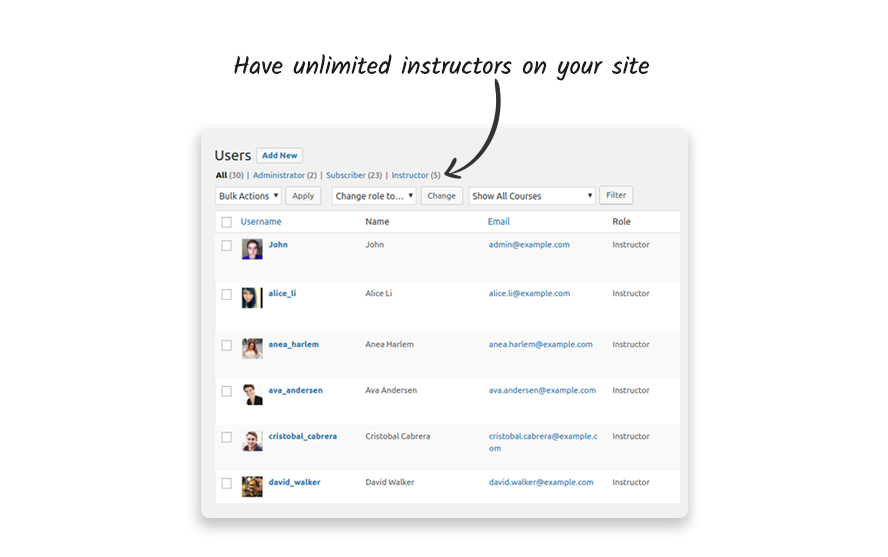Image resolution: width=888 pixels, height=557 pixels.
Task: Open the Show All Courses dropdown
Action: 532,196
